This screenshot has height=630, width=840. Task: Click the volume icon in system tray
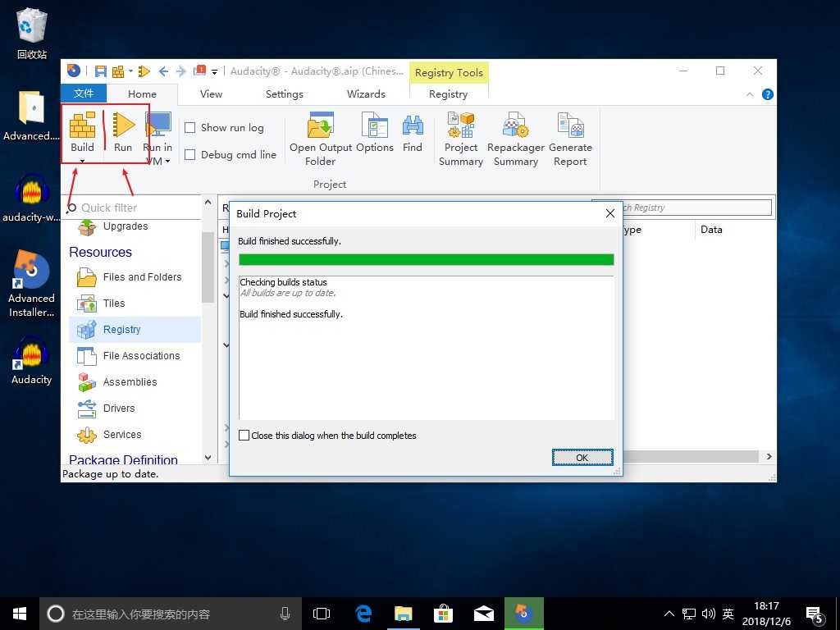[x=708, y=614]
